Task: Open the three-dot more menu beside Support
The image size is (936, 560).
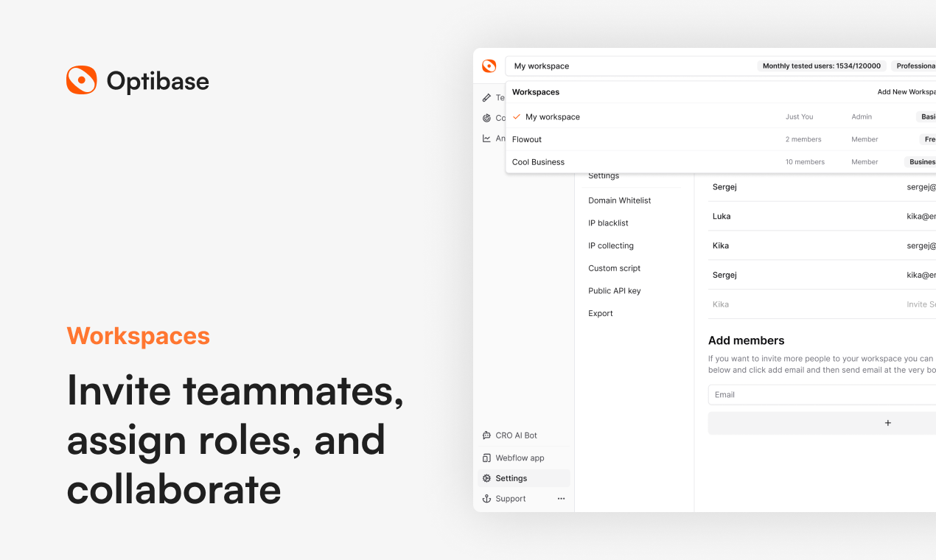Action: pos(561,499)
